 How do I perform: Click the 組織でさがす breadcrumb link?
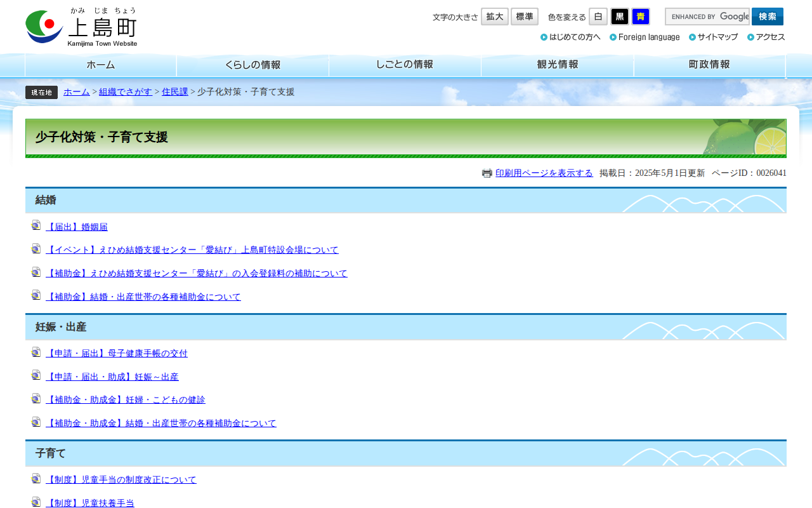126,92
